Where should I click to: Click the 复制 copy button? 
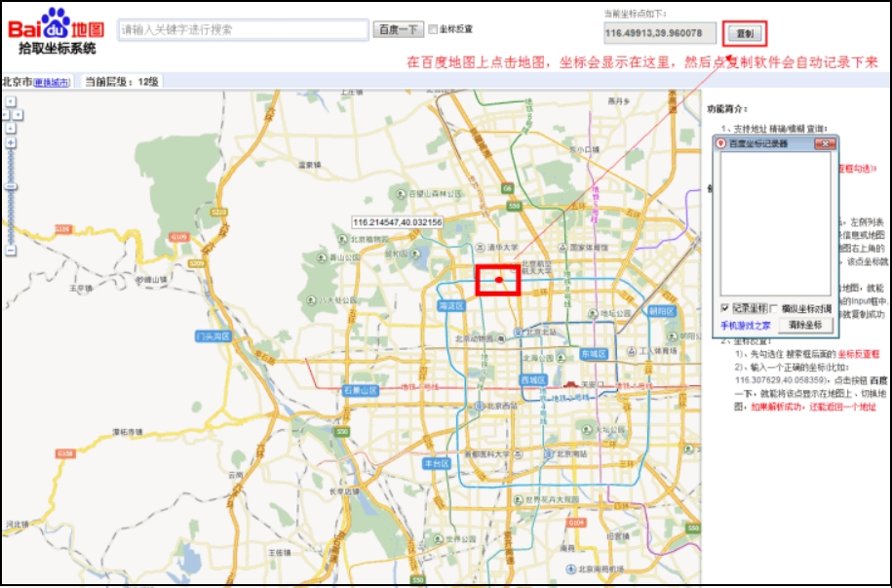pyautogui.click(x=745, y=33)
